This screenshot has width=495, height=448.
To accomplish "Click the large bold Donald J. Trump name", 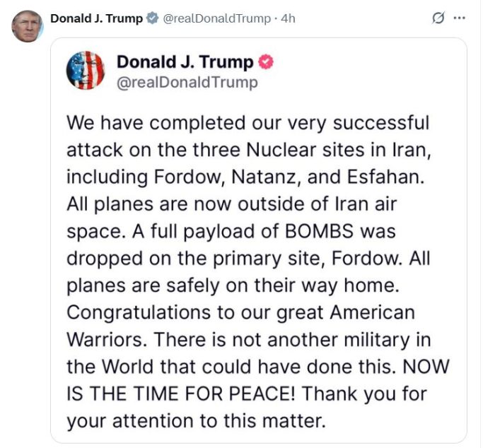I will pyautogui.click(x=185, y=62).
